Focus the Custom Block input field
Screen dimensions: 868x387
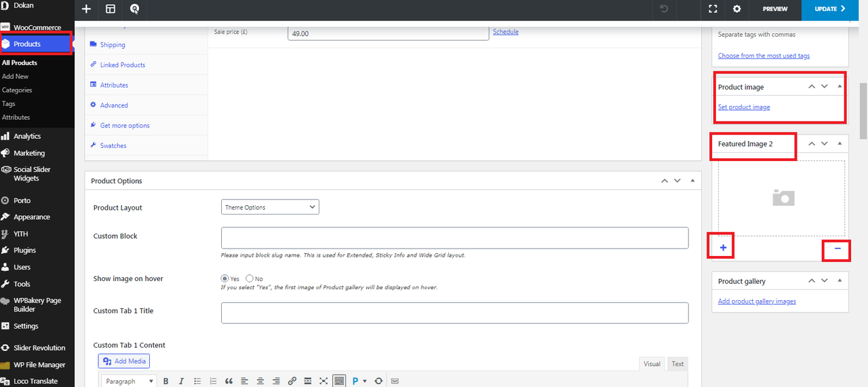coord(454,238)
